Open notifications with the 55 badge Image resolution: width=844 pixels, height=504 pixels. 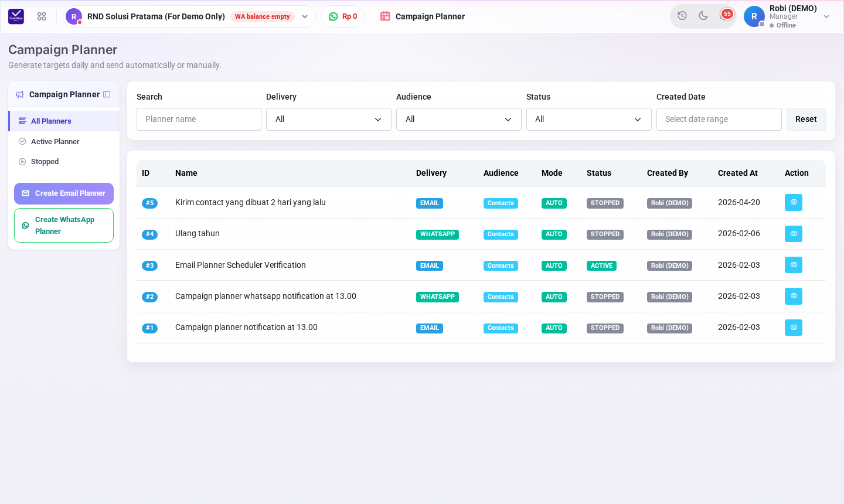click(726, 15)
